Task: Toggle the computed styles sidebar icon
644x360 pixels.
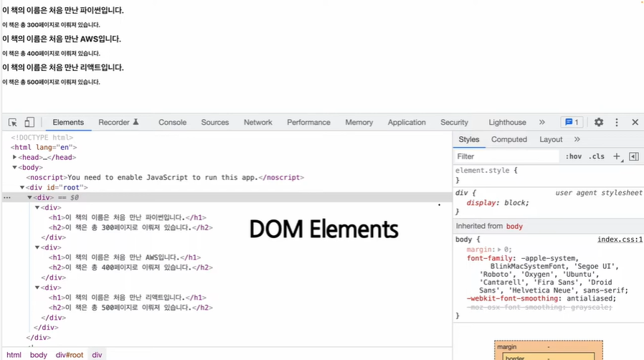Action: 634,156
